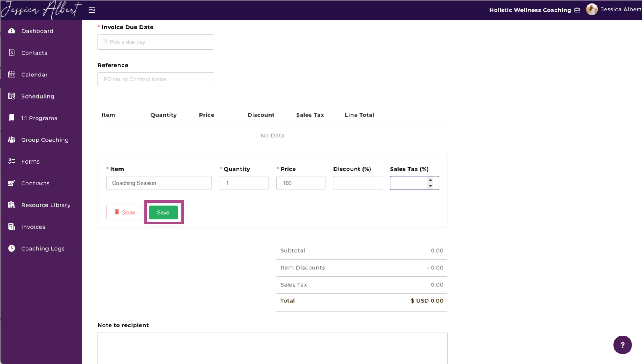642x364 pixels.
Task: Click the Contacts address book icon
Action: [x=12, y=53]
